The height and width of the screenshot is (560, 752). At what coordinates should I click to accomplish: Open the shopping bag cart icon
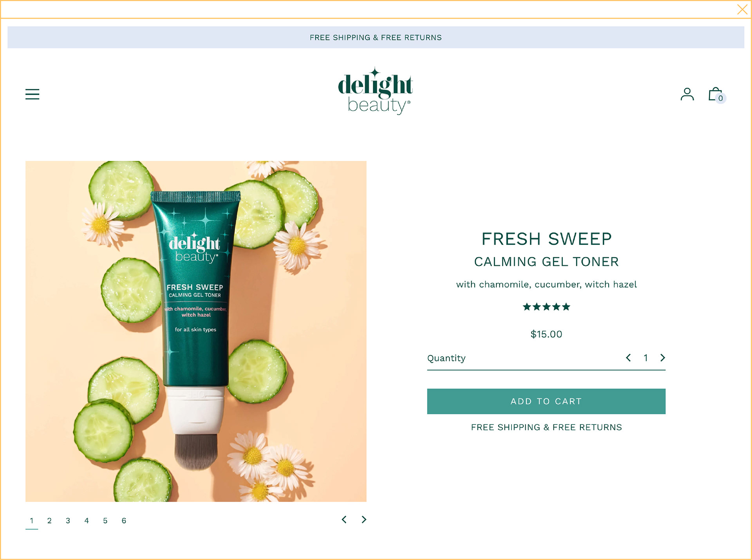pyautogui.click(x=717, y=94)
